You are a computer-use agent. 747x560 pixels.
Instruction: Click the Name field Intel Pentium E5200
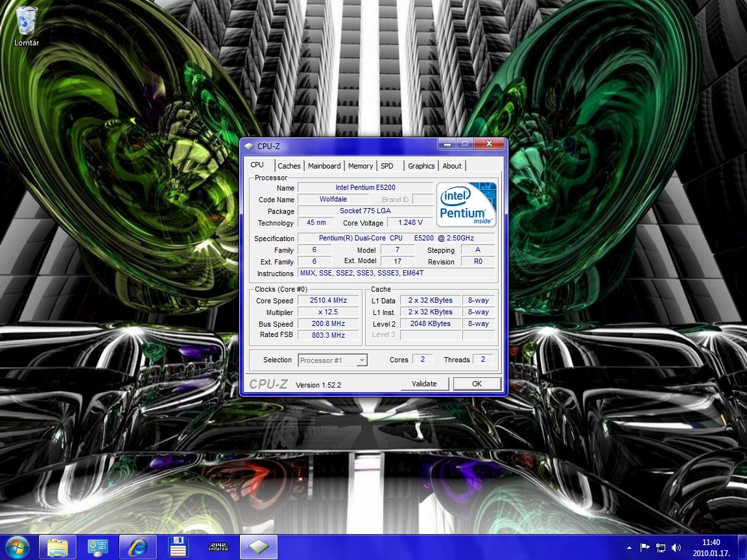[x=366, y=187]
